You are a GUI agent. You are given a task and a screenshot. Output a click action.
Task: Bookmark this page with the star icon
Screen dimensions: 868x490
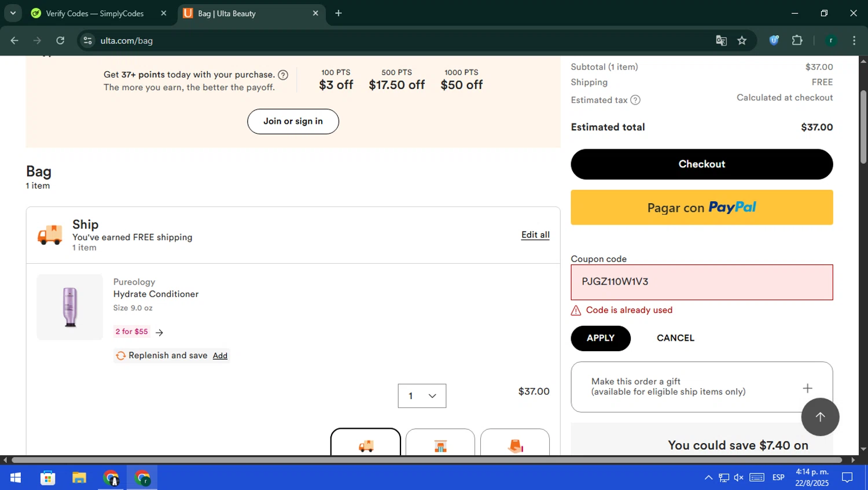742,40
